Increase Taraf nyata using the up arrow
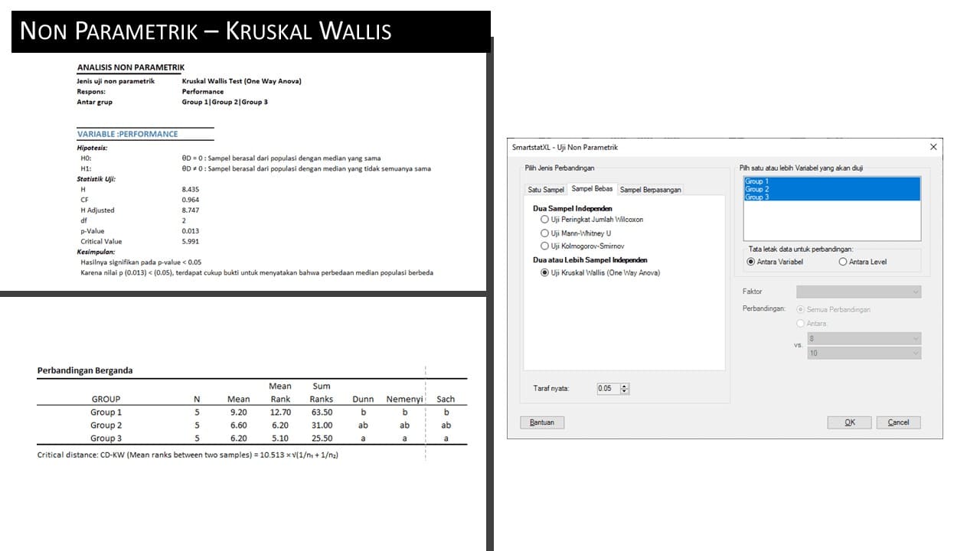The height and width of the screenshot is (551, 980). tap(624, 386)
